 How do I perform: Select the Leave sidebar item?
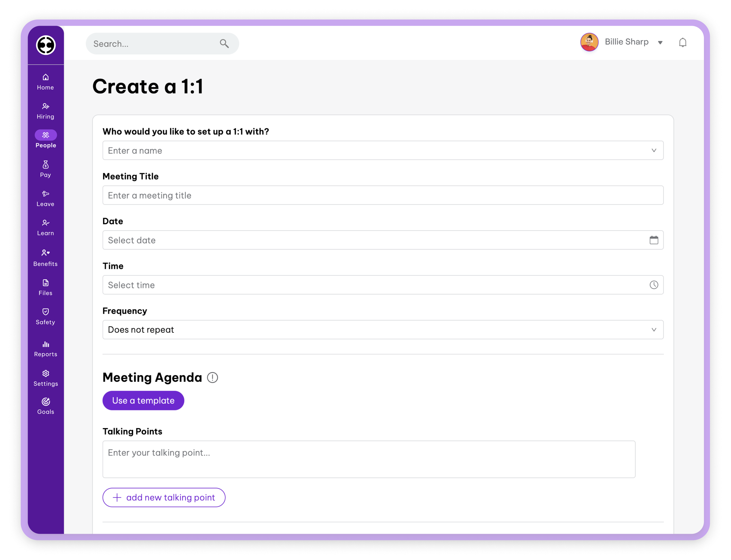coord(46,198)
